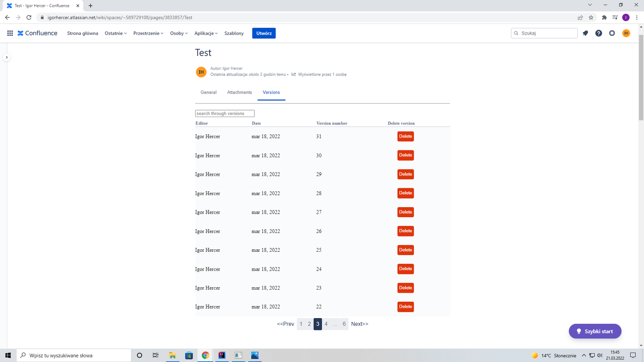Click the Windows taskbar search box
This screenshot has height=362, width=644.
pyautogui.click(x=74, y=355)
